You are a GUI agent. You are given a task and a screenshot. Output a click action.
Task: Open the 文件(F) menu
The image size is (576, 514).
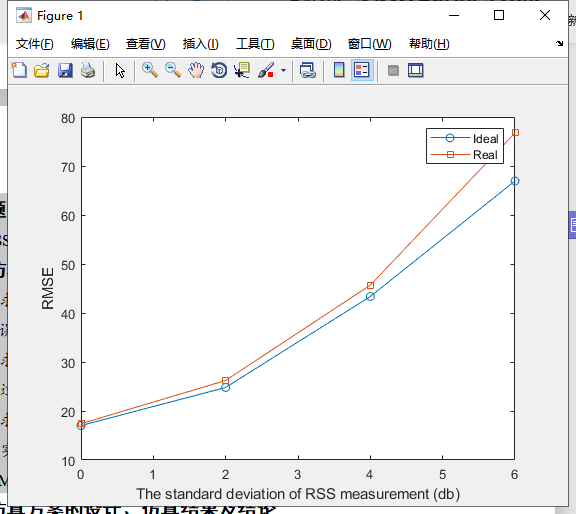click(x=35, y=44)
